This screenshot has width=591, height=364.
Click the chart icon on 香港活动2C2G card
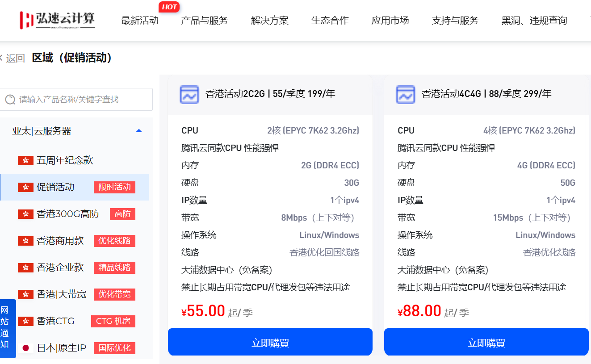(189, 95)
